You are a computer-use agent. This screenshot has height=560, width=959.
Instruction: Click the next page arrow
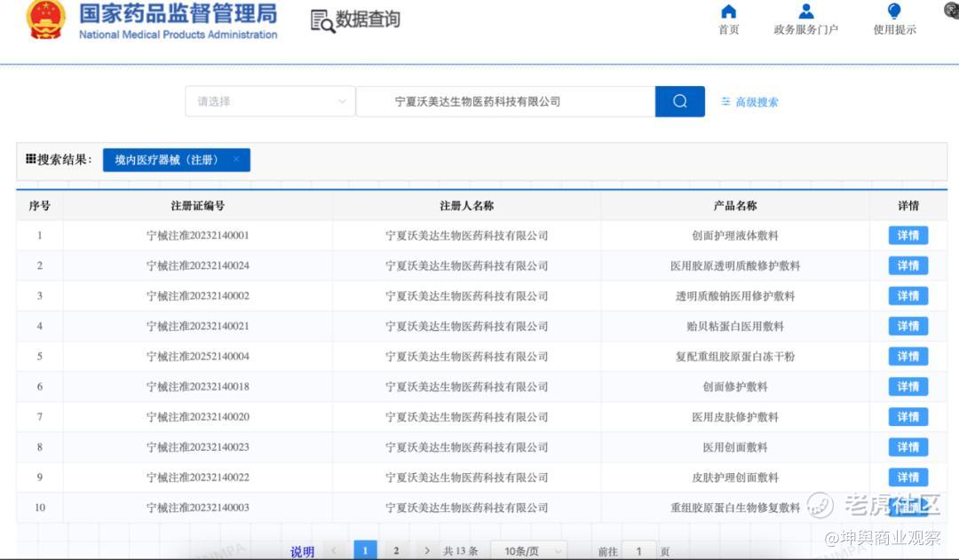pos(427,551)
